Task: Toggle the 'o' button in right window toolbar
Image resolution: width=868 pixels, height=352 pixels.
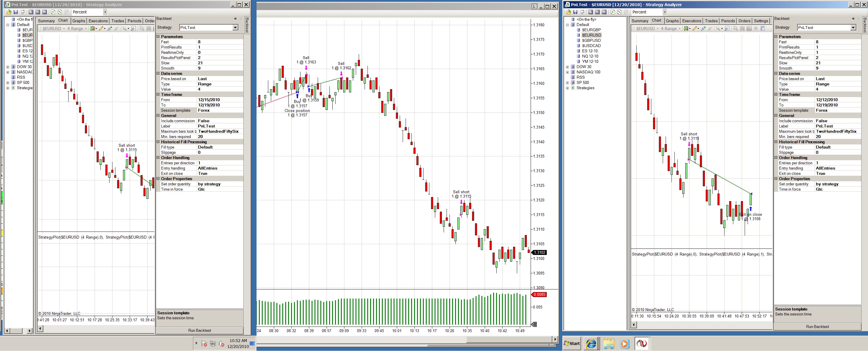Action: coord(597,12)
